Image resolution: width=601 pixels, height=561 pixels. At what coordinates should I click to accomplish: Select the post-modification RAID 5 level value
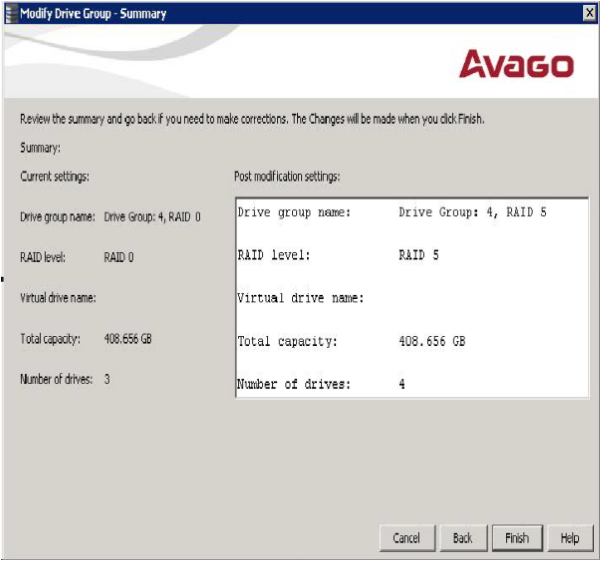[418, 256]
